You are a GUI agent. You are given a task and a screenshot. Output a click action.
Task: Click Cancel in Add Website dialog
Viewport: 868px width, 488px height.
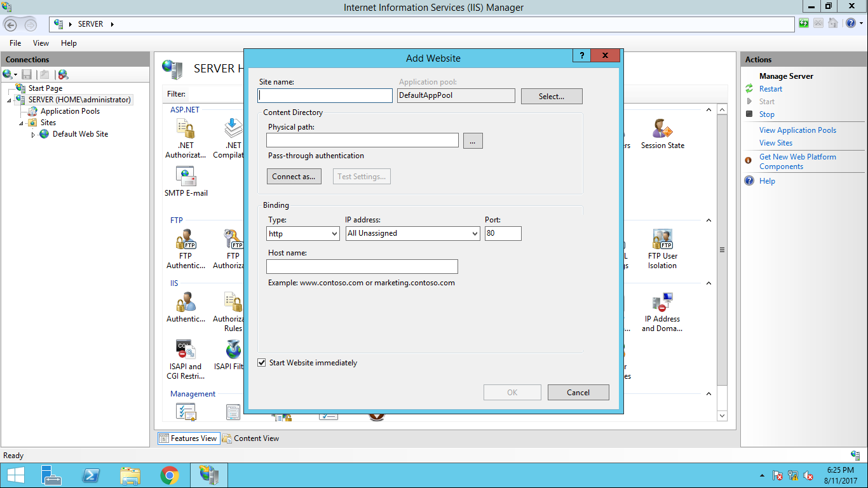[578, 393]
